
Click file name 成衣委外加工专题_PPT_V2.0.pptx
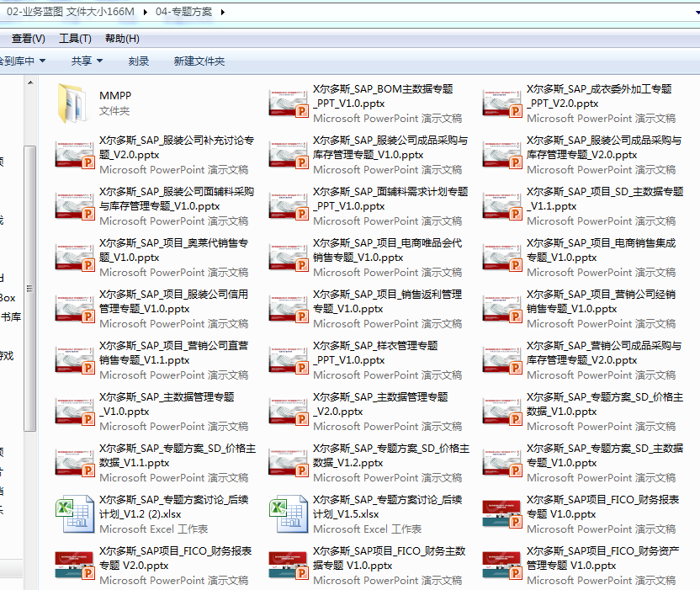599,96
